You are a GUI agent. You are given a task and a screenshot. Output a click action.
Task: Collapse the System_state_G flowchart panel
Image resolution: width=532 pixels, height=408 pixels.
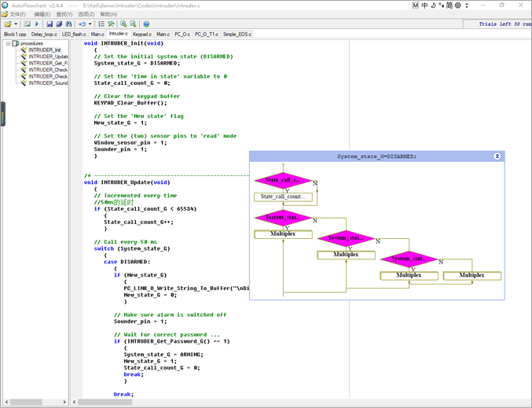pyautogui.click(x=497, y=156)
